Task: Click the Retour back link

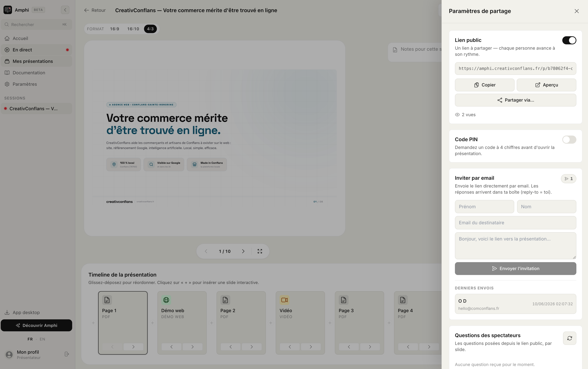Action: (95, 10)
